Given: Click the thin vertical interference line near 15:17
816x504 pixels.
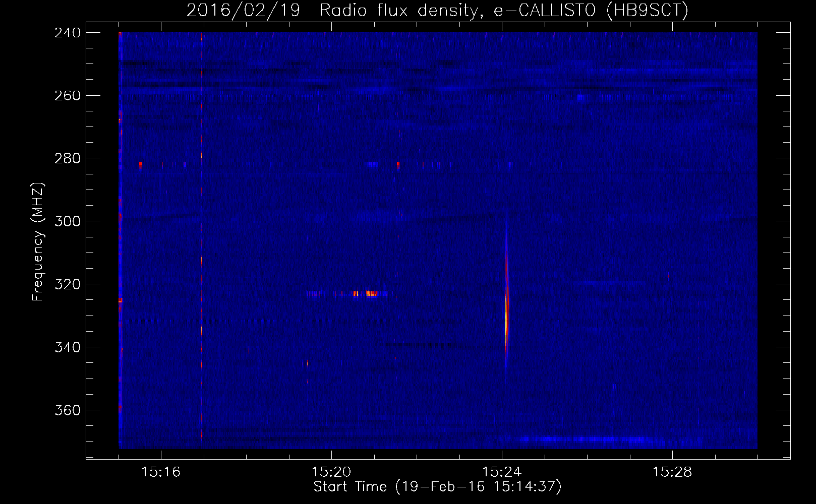Looking at the screenshot, I should click(x=202, y=240).
